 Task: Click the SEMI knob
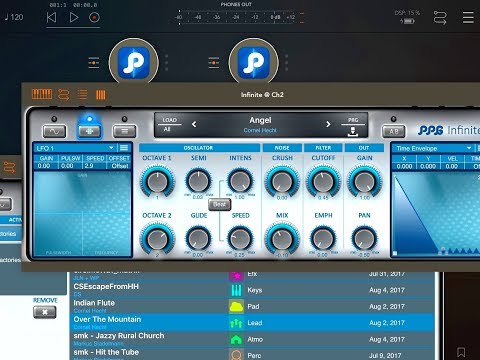click(198, 181)
